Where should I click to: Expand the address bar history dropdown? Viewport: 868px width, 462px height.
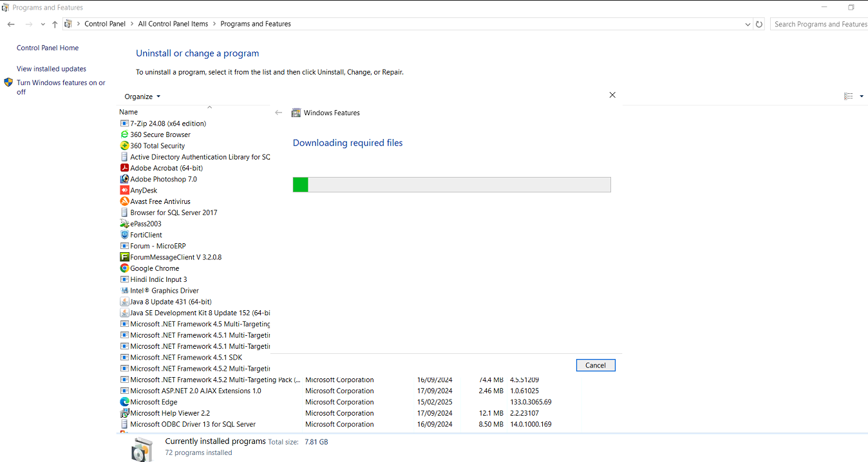tap(748, 24)
